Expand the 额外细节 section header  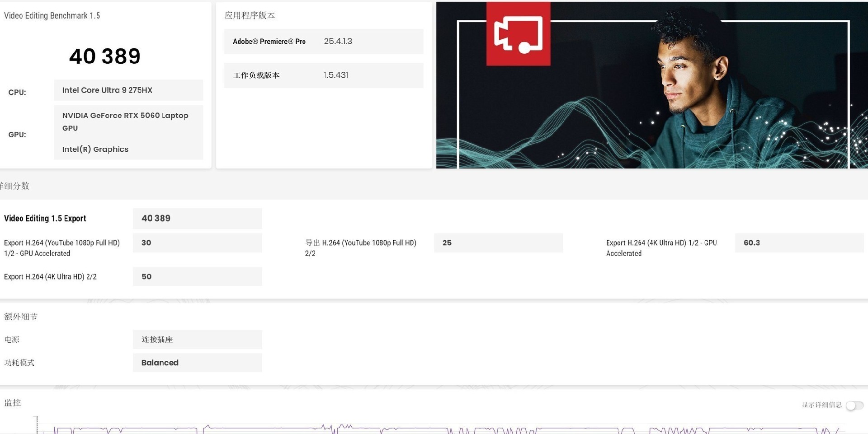click(21, 316)
